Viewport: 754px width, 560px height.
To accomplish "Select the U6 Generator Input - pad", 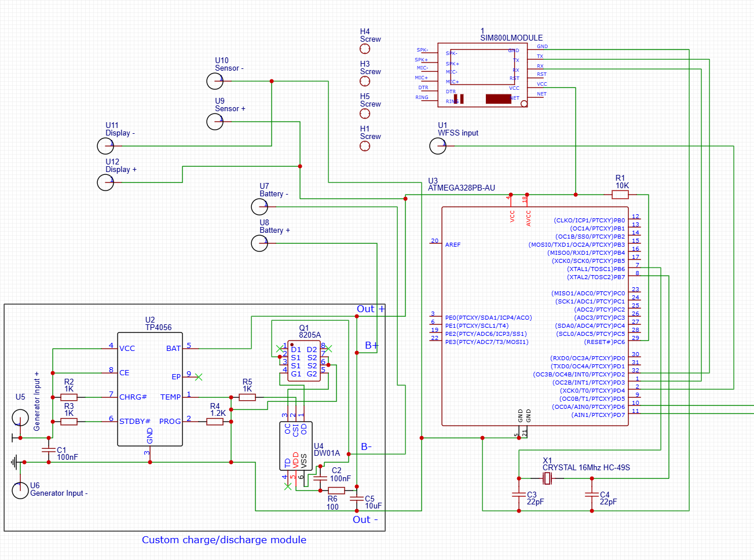I will point(20,491).
